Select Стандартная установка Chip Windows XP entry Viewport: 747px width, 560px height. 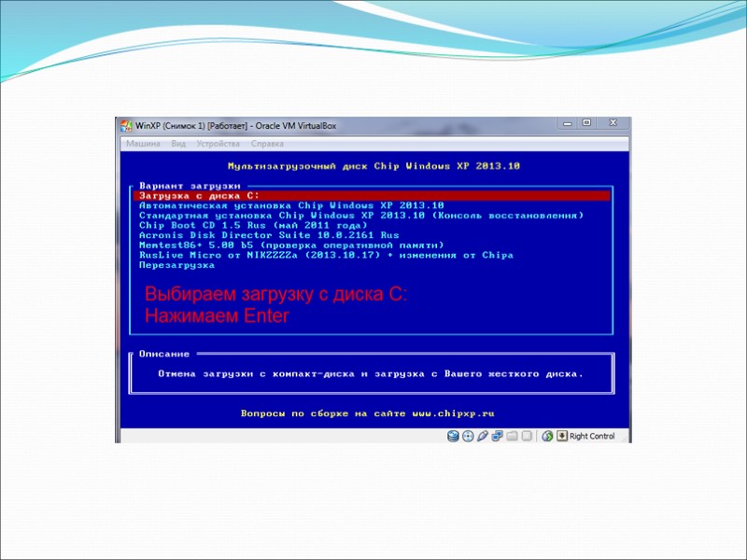361,216
